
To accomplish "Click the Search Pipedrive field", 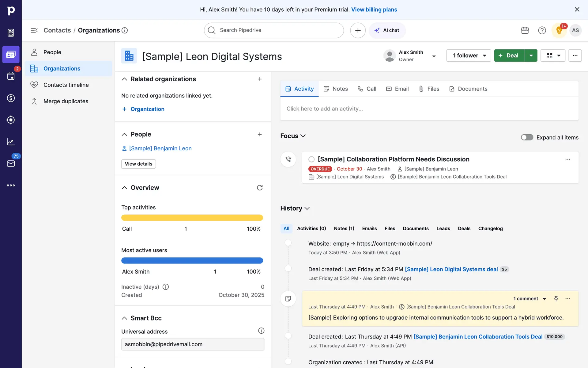I will pos(273,30).
